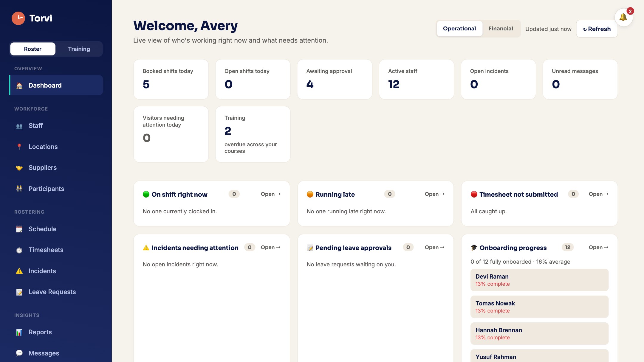The width and height of the screenshot is (644, 362).
Task: Click the graduation cap Onboarding icon
Action: tap(474, 248)
